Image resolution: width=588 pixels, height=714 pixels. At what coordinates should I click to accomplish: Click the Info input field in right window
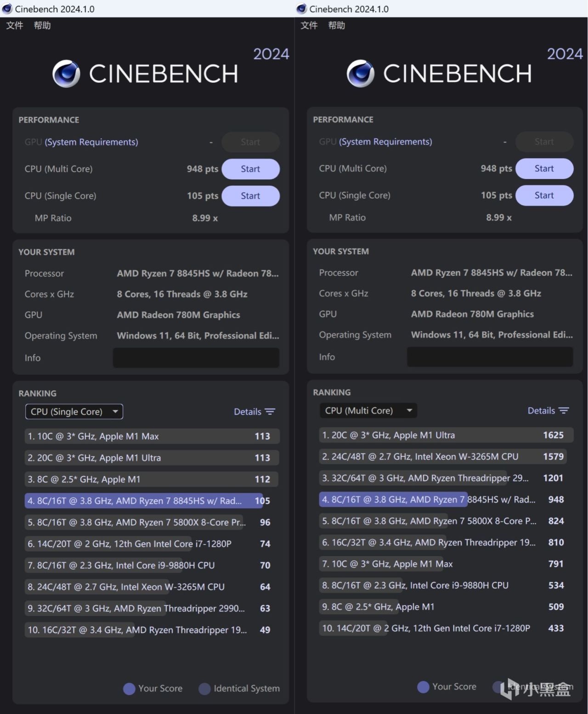click(490, 357)
